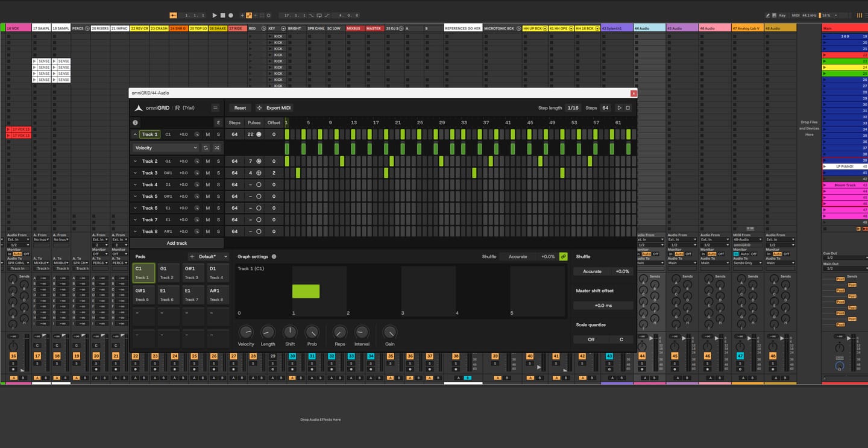
Task: Solo Track 2 in omniGRID
Action: (x=218, y=161)
